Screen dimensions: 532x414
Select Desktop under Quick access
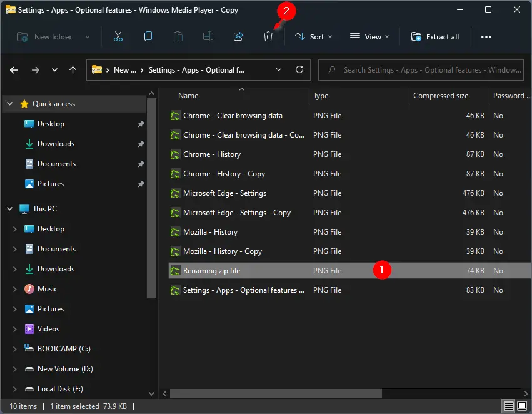coord(51,124)
